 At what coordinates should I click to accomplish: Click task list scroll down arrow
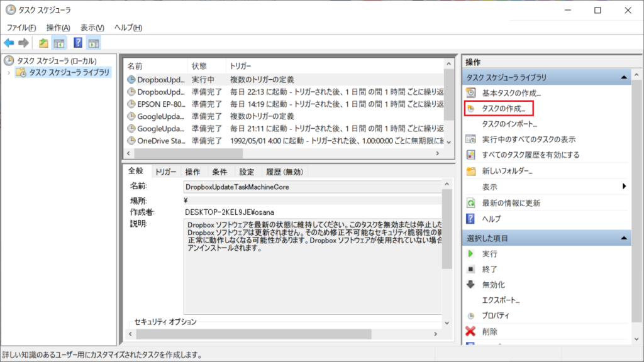tap(449, 142)
